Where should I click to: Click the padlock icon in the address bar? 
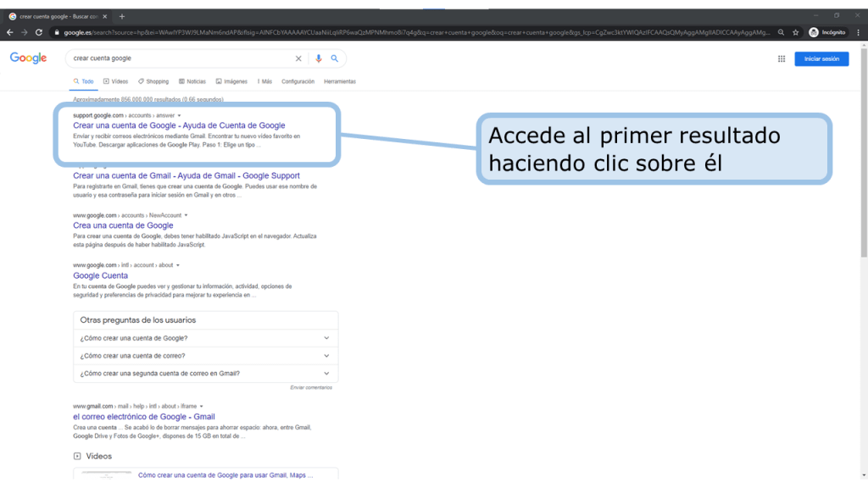(57, 33)
